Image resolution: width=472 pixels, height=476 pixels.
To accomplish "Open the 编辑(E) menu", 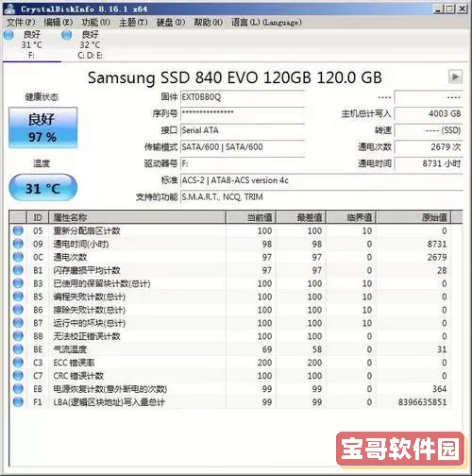I will (x=59, y=22).
